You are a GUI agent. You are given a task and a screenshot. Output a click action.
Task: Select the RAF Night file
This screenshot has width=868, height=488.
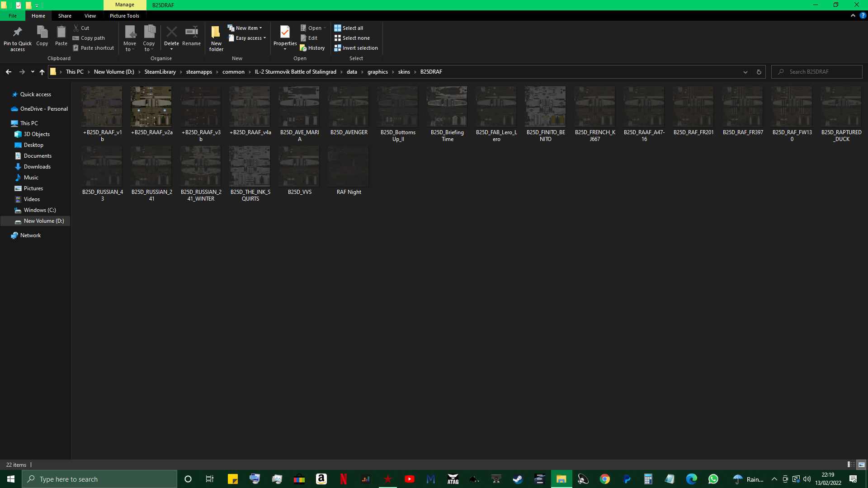point(349,171)
